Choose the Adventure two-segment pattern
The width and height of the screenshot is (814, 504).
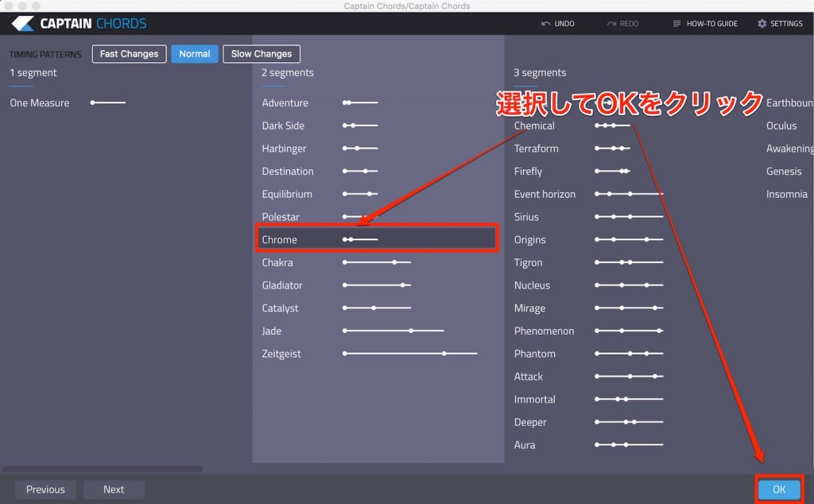[285, 103]
